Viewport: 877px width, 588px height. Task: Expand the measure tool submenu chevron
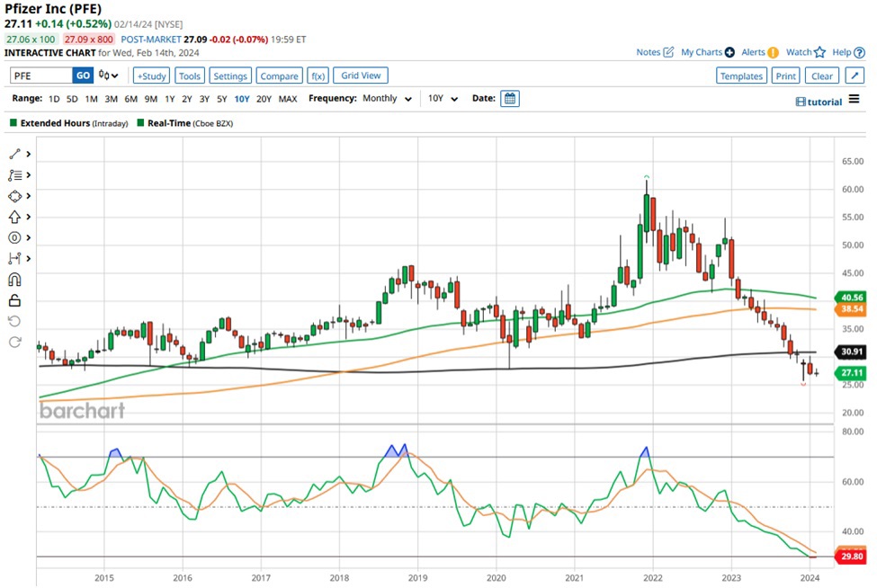point(28,258)
